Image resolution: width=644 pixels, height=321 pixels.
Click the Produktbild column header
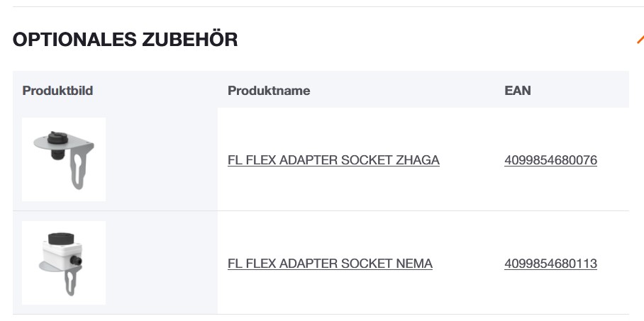pos(58,91)
